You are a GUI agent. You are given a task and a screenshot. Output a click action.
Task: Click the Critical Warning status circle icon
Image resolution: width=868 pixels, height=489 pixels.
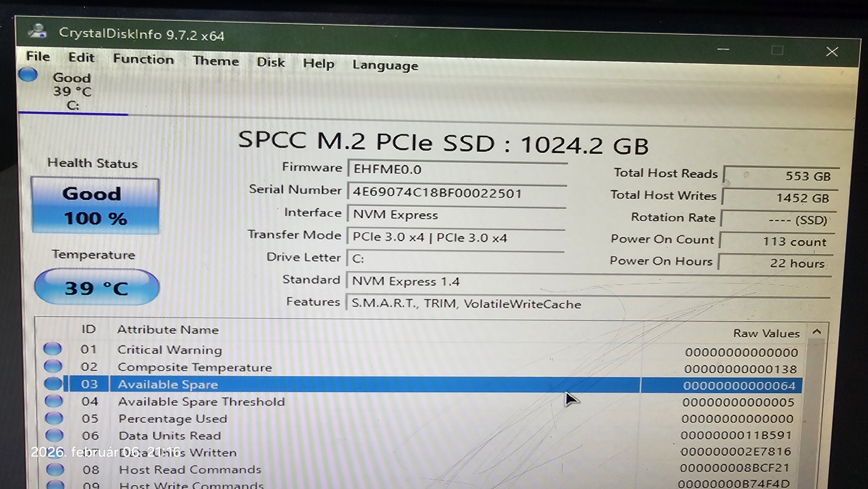coord(52,349)
